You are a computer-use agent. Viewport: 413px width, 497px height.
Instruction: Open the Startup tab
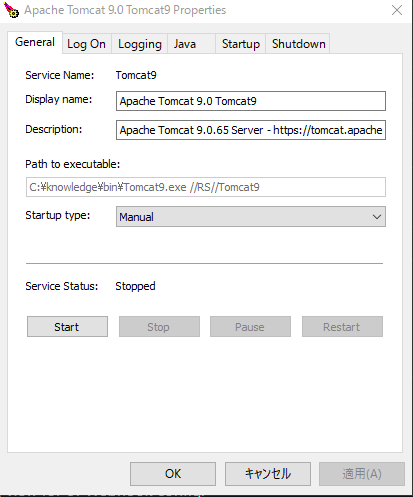coord(241,44)
